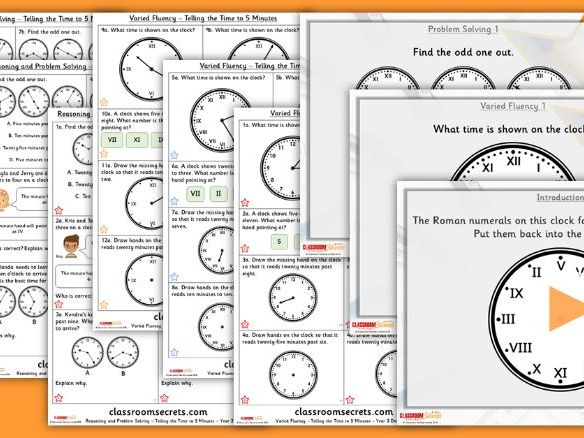Select the clock under question 3a twenty minutes past eight
The height and width of the screenshot is (438, 584).
click(293, 298)
